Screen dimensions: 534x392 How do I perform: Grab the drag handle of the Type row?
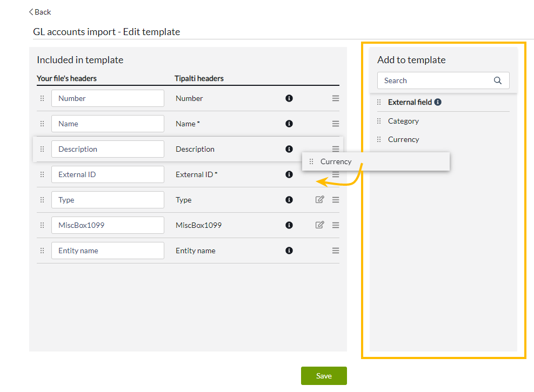click(x=42, y=200)
